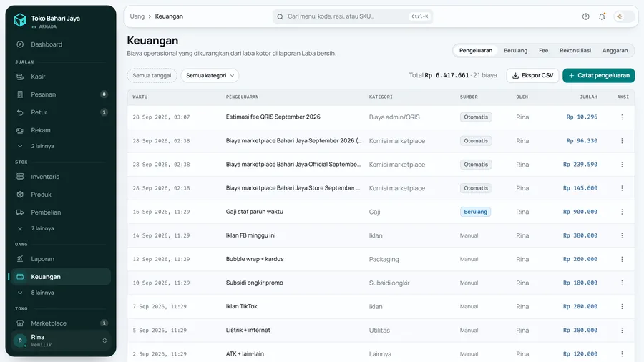This screenshot has width=644, height=362.
Task: Click the search magnifier icon
Action: coord(280,17)
